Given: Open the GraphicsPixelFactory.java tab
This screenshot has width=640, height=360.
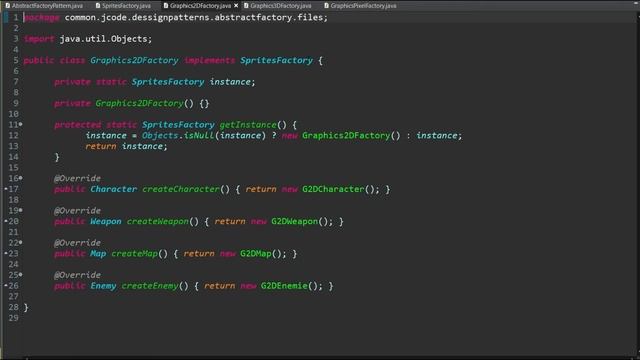Looking at the screenshot, I should (x=363, y=6).
